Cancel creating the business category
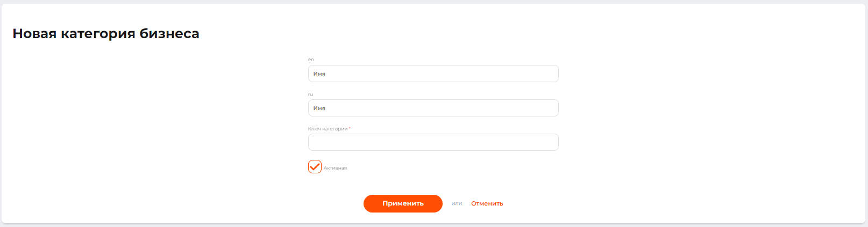 tap(487, 204)
